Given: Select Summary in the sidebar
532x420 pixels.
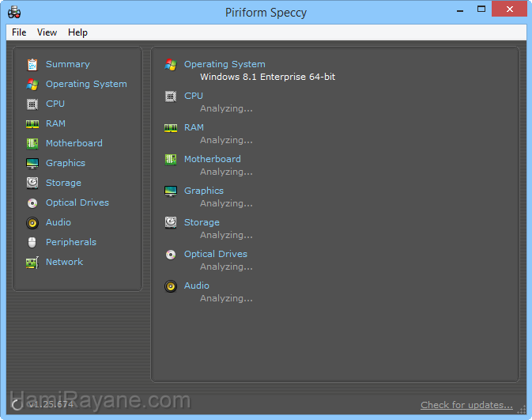Looking at the screenshot, I should point(68,64).
